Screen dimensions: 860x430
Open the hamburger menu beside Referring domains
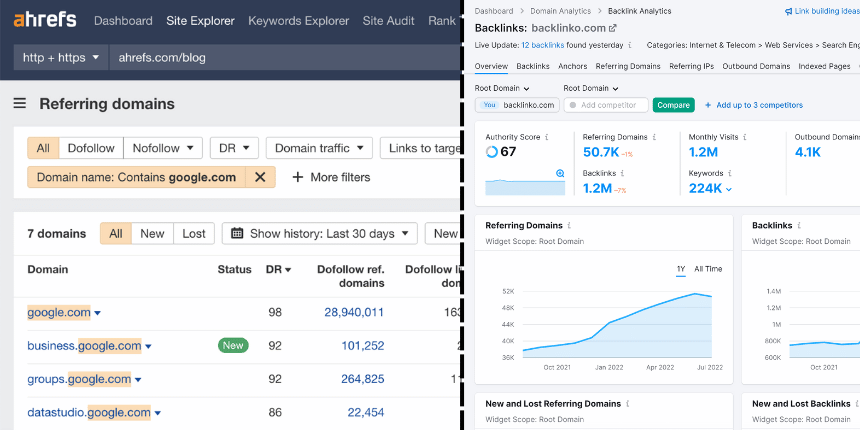point(20,104)
